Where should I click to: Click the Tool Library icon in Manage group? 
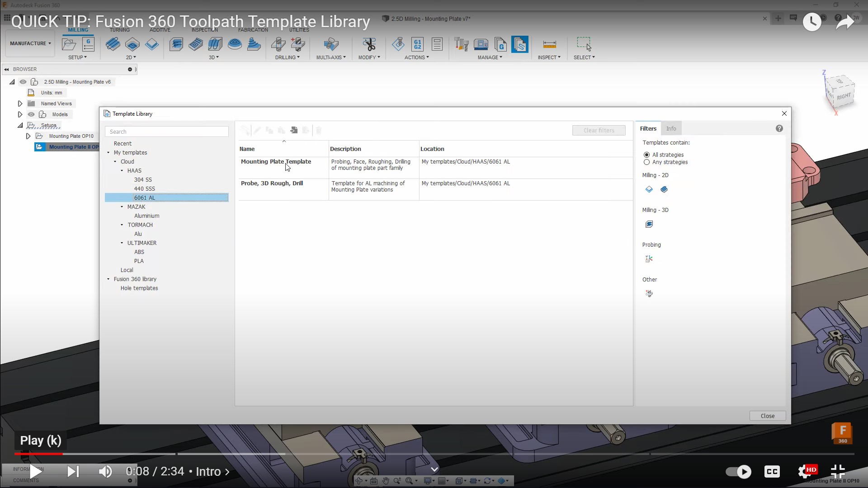pyautogui.click(x=461, y=44)
